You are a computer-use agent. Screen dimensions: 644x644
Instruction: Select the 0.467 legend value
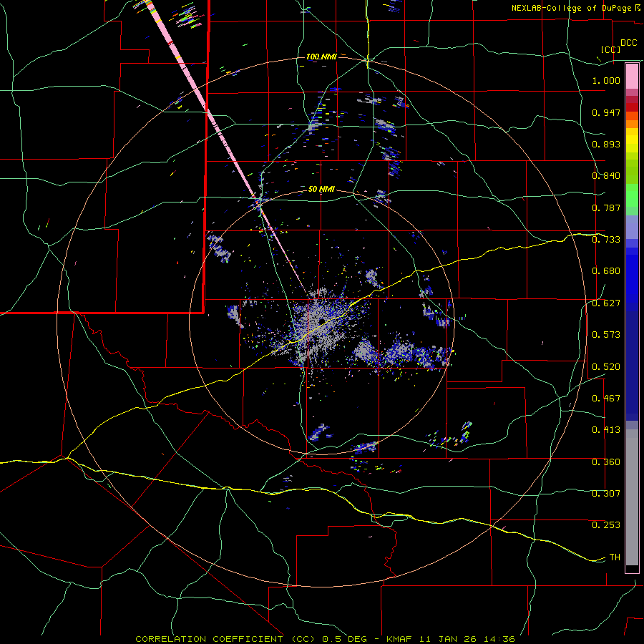(x=606, y=399)
